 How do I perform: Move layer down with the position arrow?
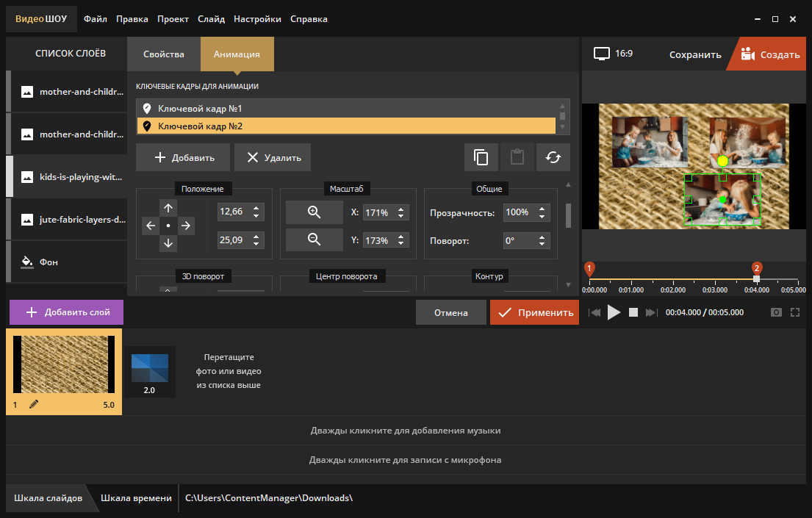click(168, 243)
